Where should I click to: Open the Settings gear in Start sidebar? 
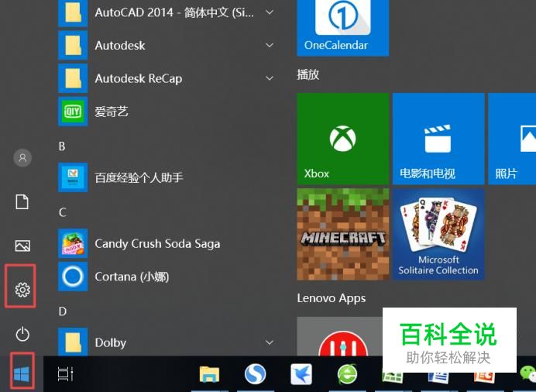(x=22, y=290)
